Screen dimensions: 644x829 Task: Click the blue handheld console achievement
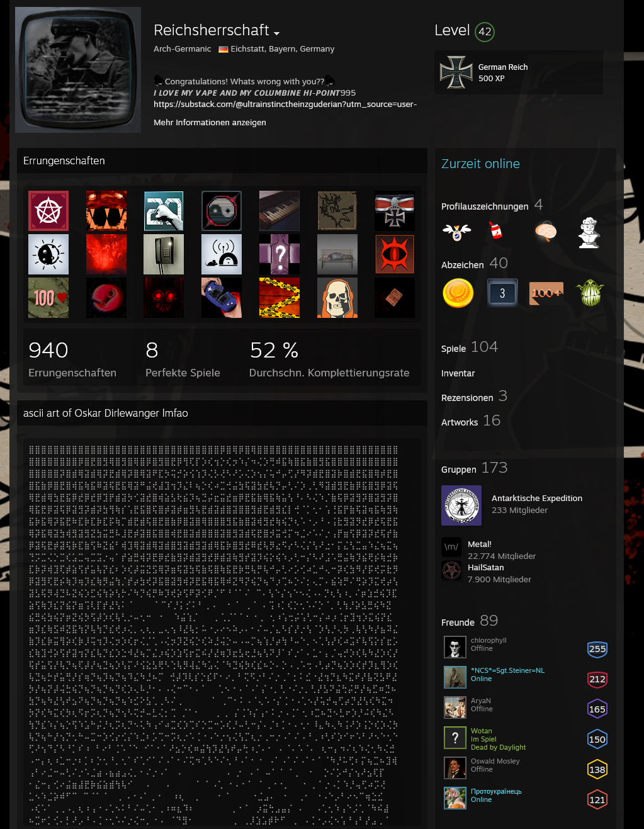pyautogui.click(x=222, y=298)
